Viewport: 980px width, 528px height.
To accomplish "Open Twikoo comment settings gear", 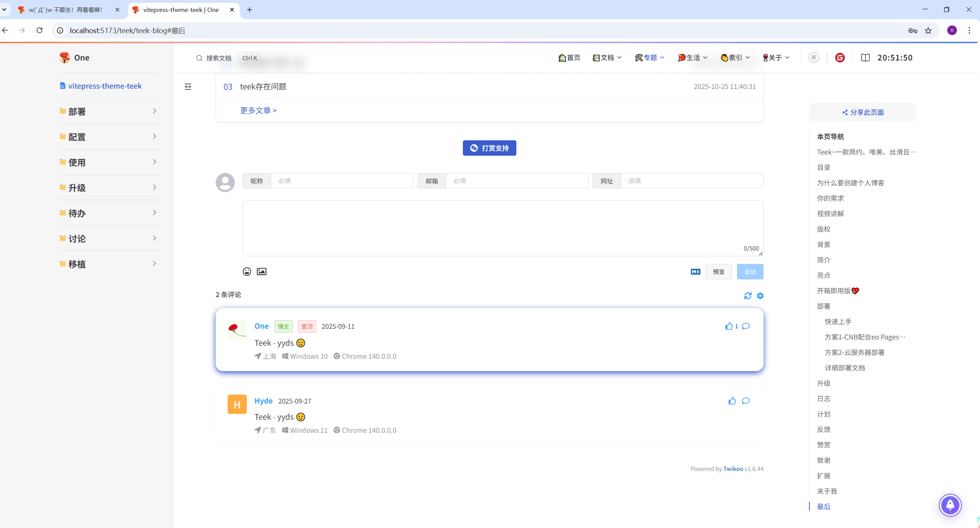I will (760, 296).
